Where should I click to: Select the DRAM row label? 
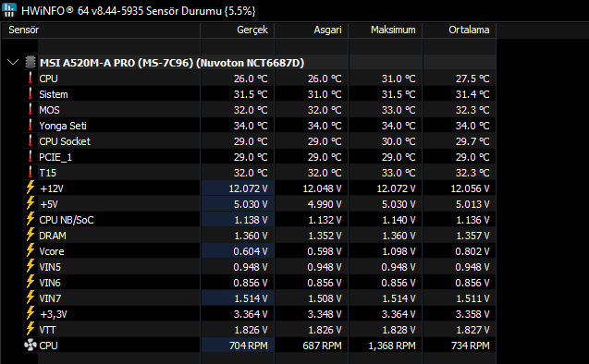click(53, 236)
